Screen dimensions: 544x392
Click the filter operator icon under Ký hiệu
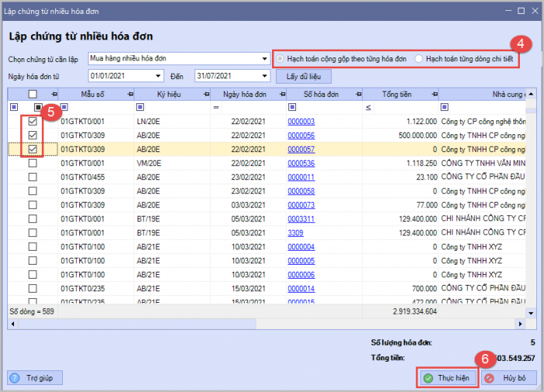141,107
